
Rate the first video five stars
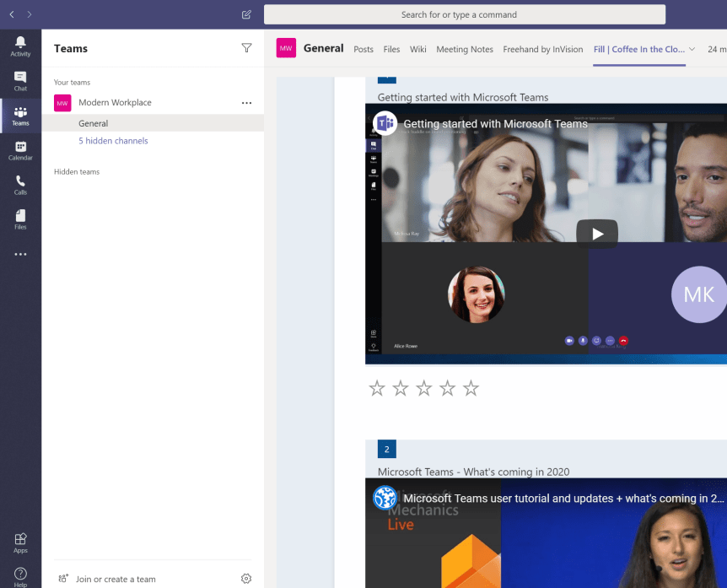tap(471, 388)
